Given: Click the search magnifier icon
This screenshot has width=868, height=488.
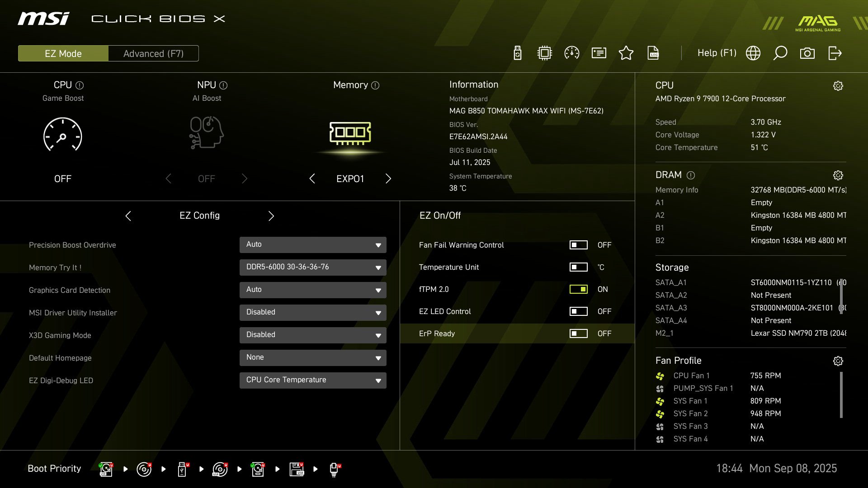Looking at the screenshot, I should [780, 53].
